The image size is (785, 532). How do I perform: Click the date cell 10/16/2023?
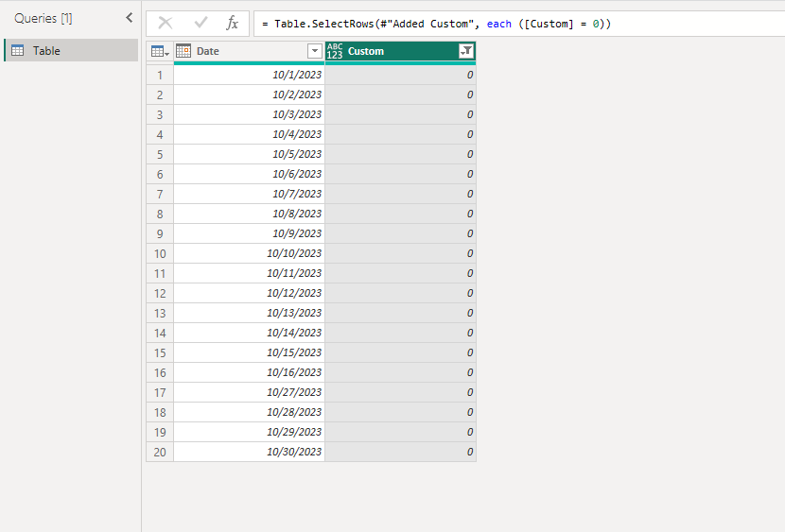250,372
